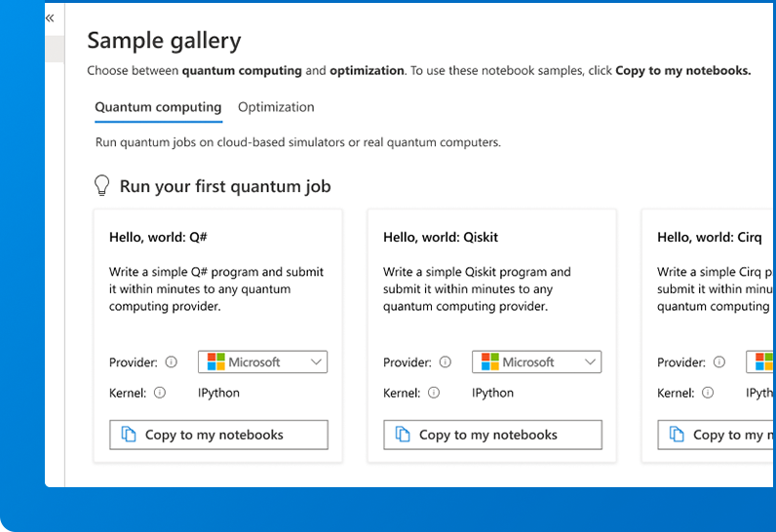
Task: Click Kernel info icon in Qiskit card
Action: point(434,393)
